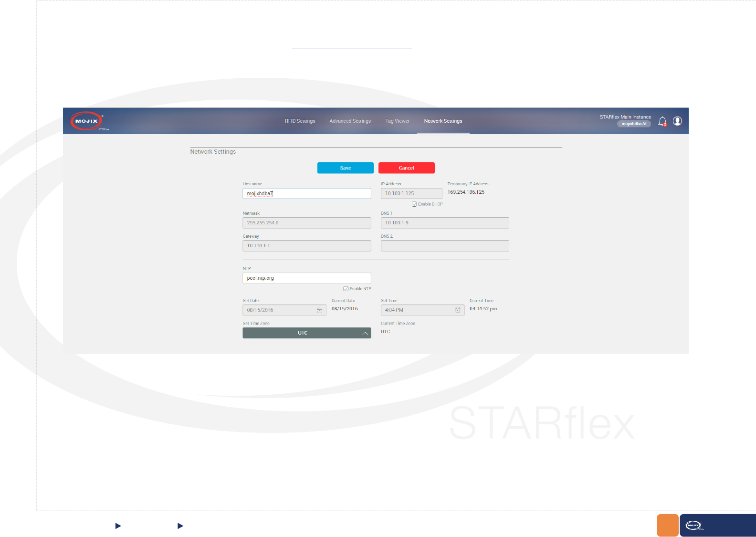Open the Advanced Settings tab
Viewport: 756px width, 537px height.
[x=350, y=121]
